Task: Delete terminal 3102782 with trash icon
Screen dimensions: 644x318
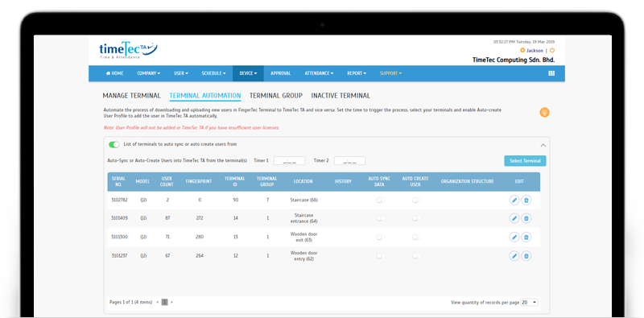Action: tap(526, 200)
